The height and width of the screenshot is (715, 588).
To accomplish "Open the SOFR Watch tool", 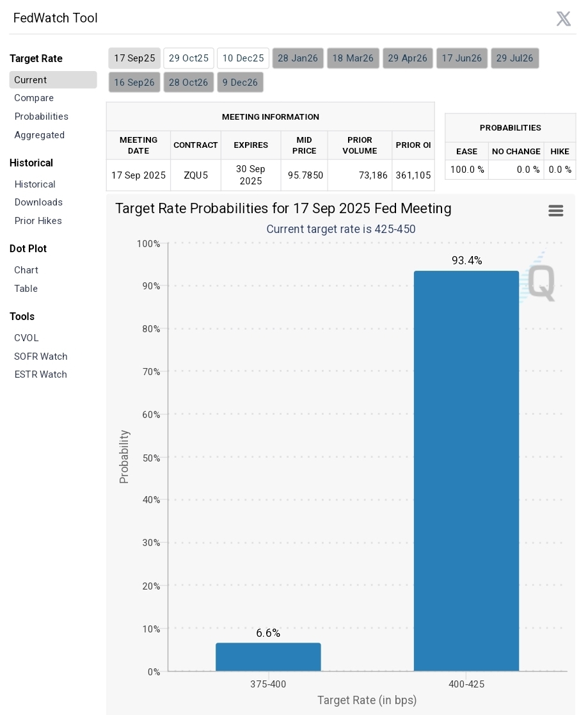I will pyautogui.click(x=40, y=357).
